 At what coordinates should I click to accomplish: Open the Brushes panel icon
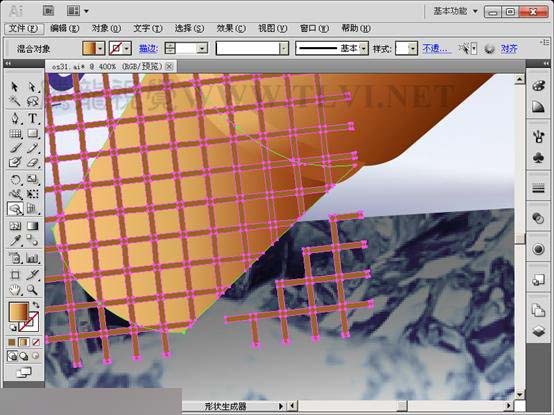click(538, 136)
